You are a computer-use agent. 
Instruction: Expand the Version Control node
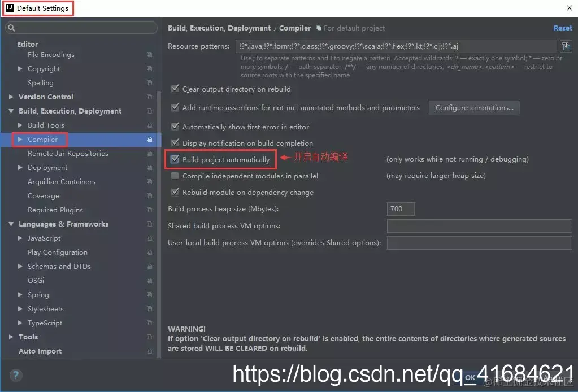point(11,97)
